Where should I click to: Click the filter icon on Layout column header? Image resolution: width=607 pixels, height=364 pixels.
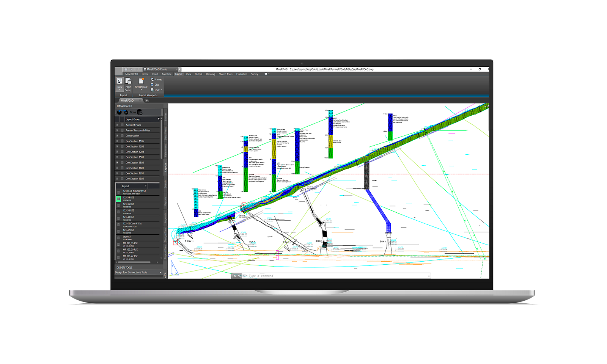tap(146, 186)
